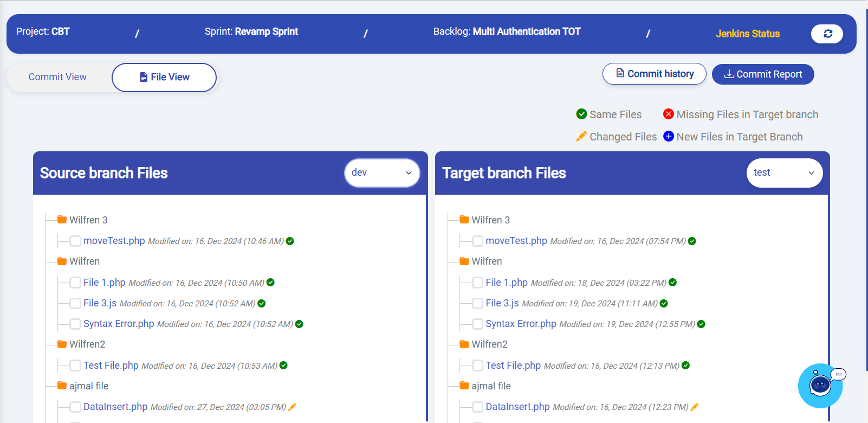Click green check status beside target Syntax Error.php
The width and height of the screenshot is (868, 423).
coord(701,324)
